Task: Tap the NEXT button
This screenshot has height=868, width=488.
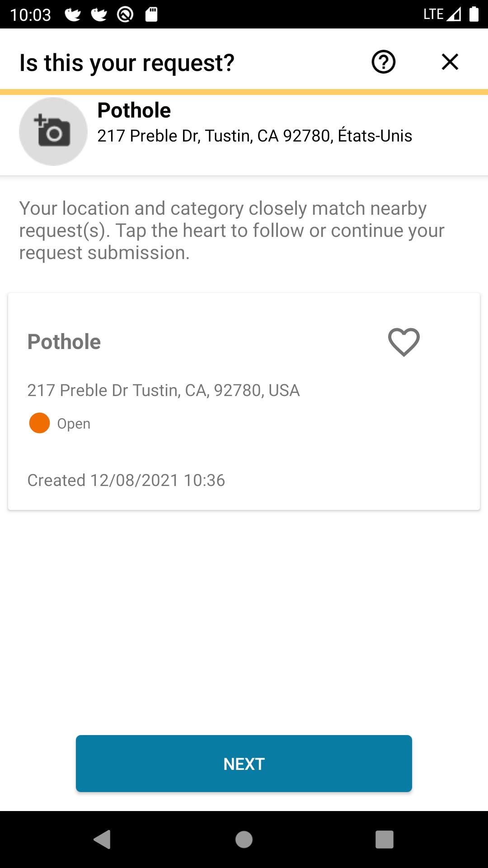Action: click(x=244, y=764)
